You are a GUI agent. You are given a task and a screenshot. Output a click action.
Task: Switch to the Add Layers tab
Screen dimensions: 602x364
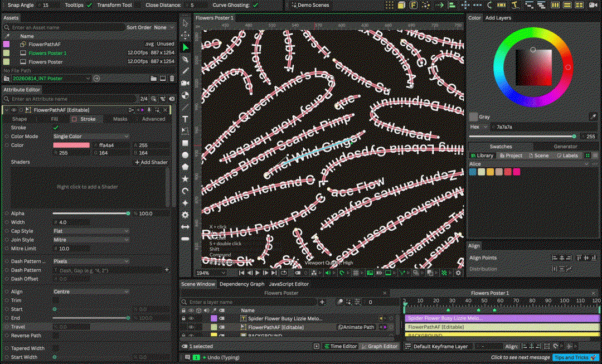[498, 18]
